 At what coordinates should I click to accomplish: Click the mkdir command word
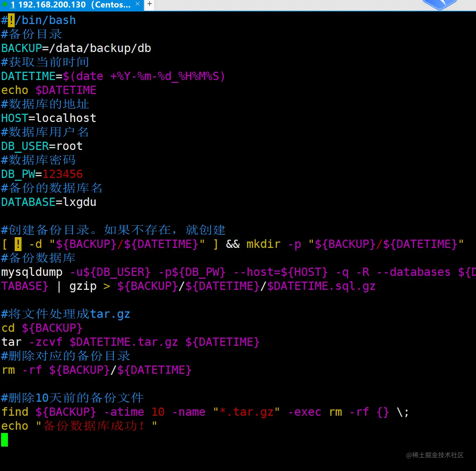263,244
